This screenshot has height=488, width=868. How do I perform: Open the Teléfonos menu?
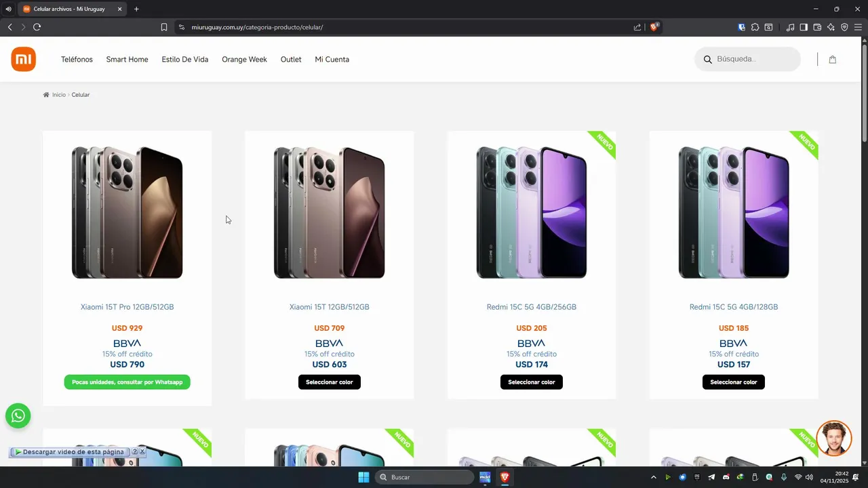(77, 60)
